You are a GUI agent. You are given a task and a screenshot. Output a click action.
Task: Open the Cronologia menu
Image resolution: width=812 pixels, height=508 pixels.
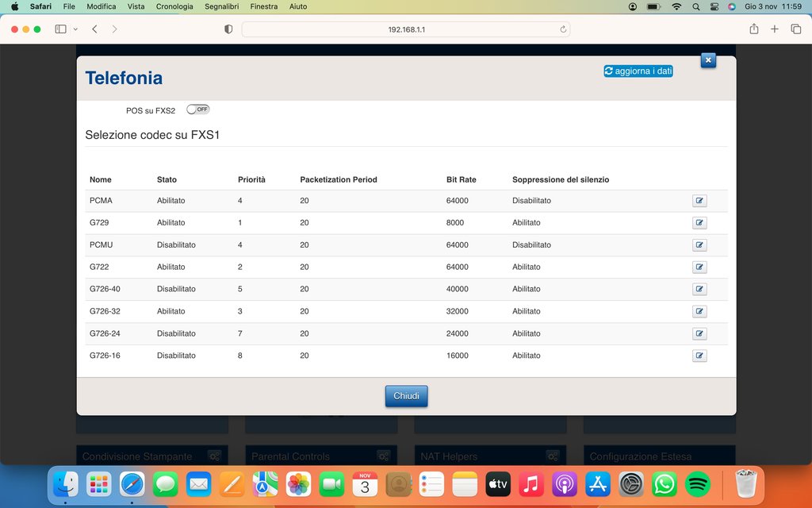(x=174, y=6)
